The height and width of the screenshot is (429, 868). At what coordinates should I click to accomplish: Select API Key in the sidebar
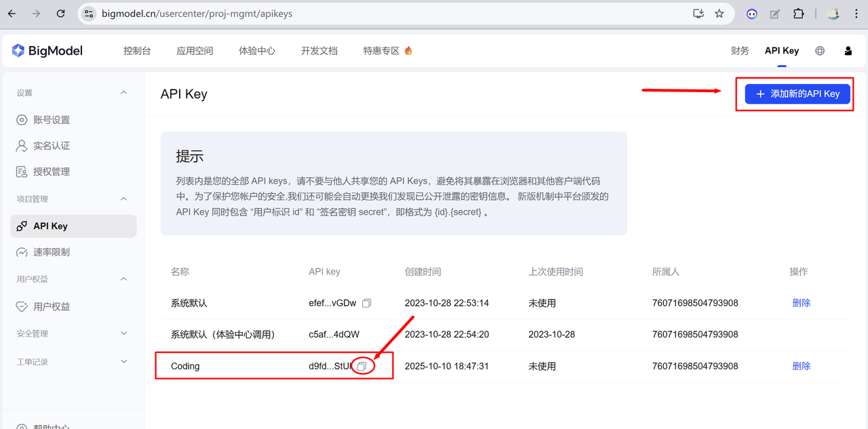tap(73, 226)
